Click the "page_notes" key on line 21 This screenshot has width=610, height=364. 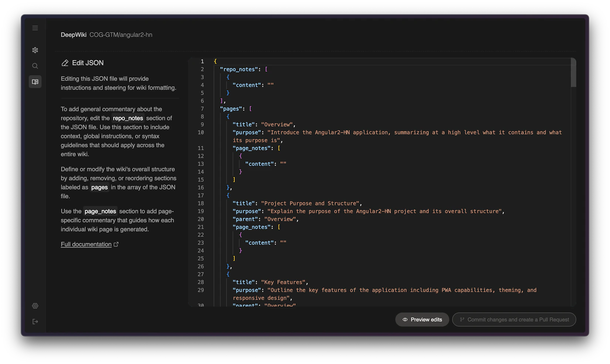click(x=252, y=227)
